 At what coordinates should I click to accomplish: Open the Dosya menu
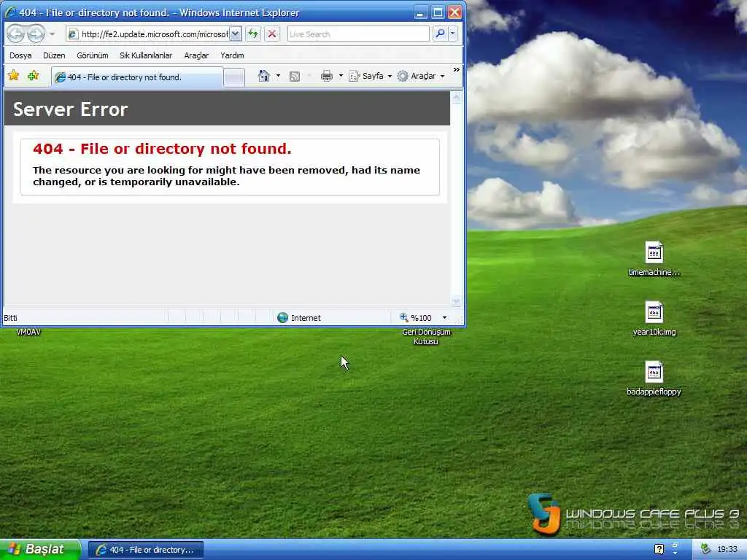(20, 55)
